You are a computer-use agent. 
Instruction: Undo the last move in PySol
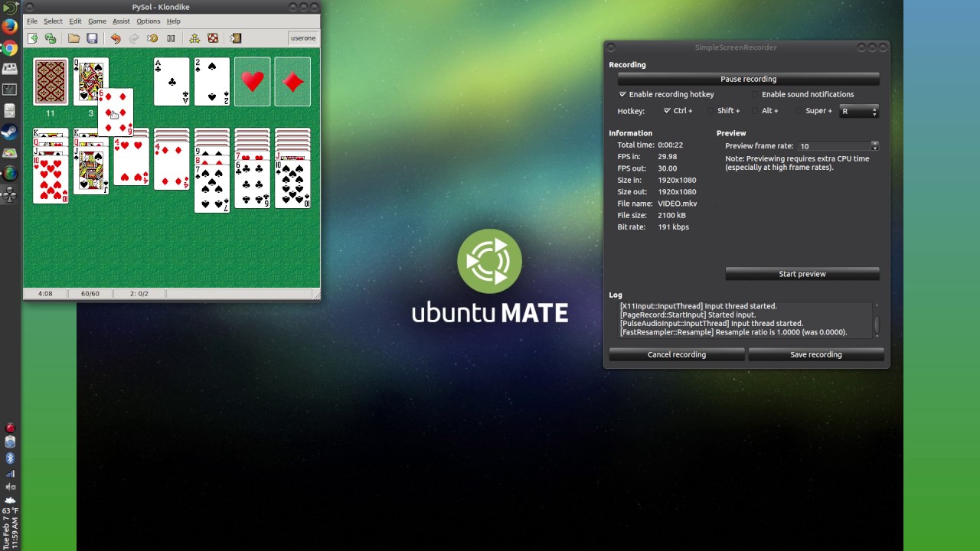(116, 38)
